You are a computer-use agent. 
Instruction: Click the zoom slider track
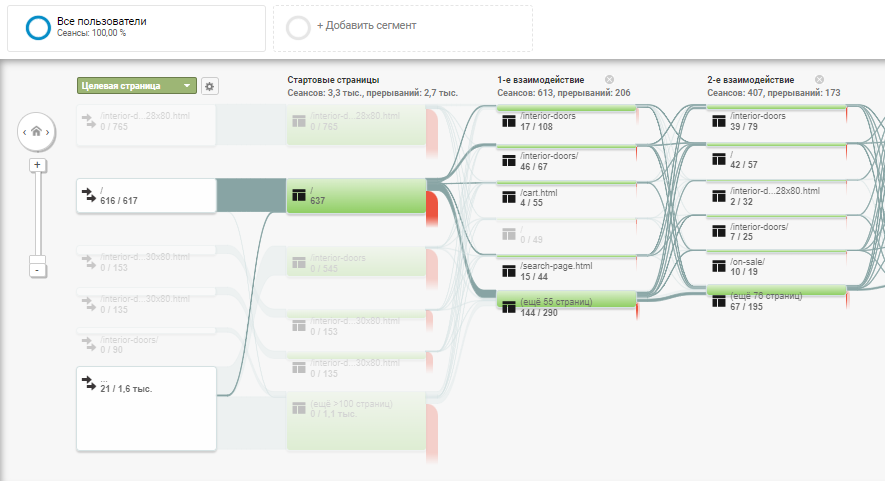(x=36, y=215)
